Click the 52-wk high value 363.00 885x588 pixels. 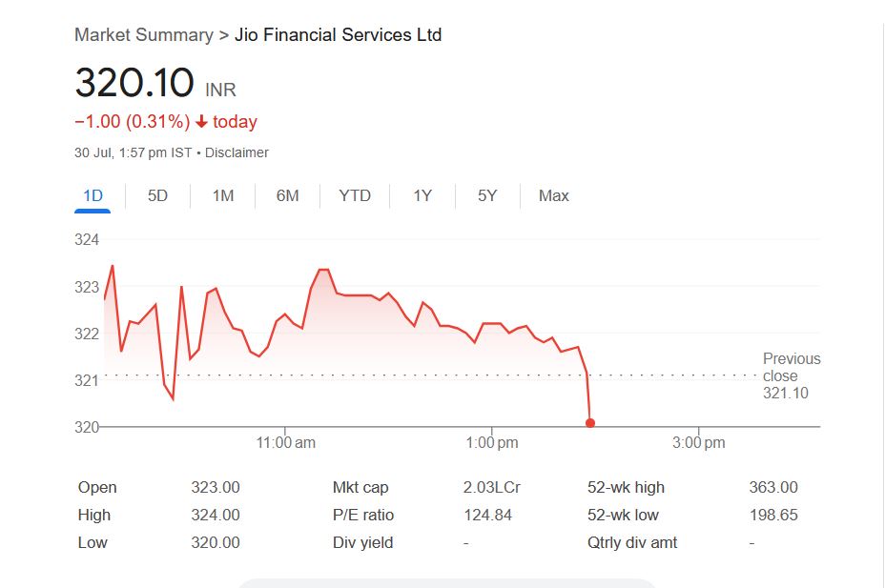[x=773, y=487]
